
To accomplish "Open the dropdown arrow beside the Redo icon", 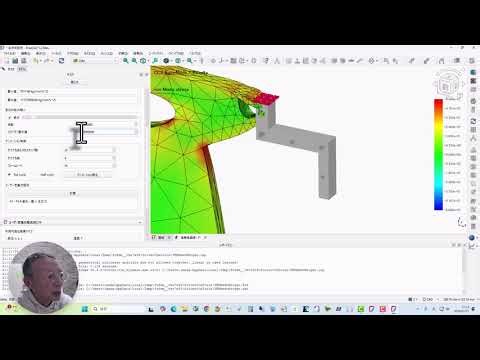I will (x=53, y=61).
